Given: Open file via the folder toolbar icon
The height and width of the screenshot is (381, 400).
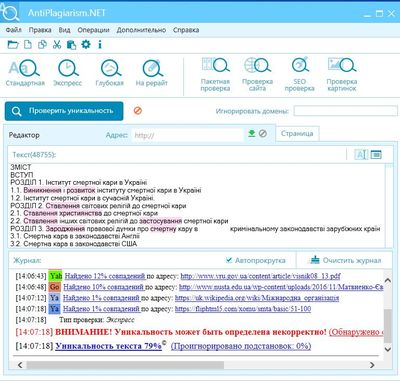Looking at the screenshot, I should 13,44.
